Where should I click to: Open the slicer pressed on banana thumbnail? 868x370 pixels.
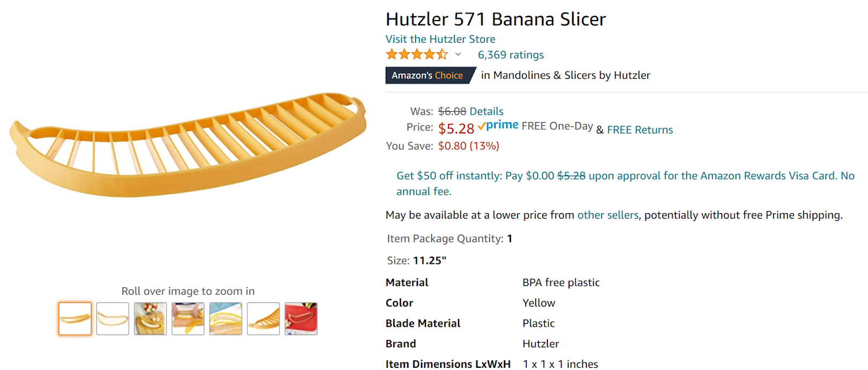tap(225, 318)
